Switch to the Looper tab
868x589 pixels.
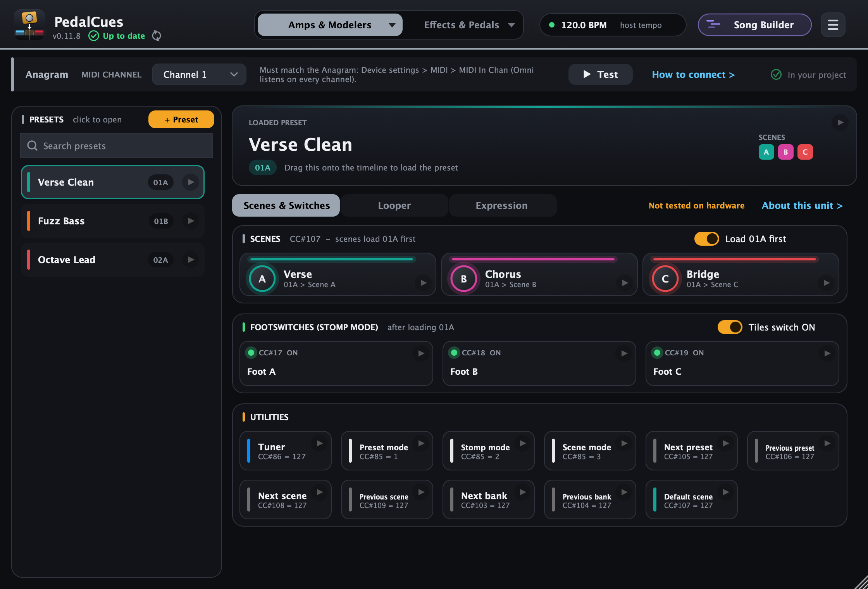(x=394, y=205)
